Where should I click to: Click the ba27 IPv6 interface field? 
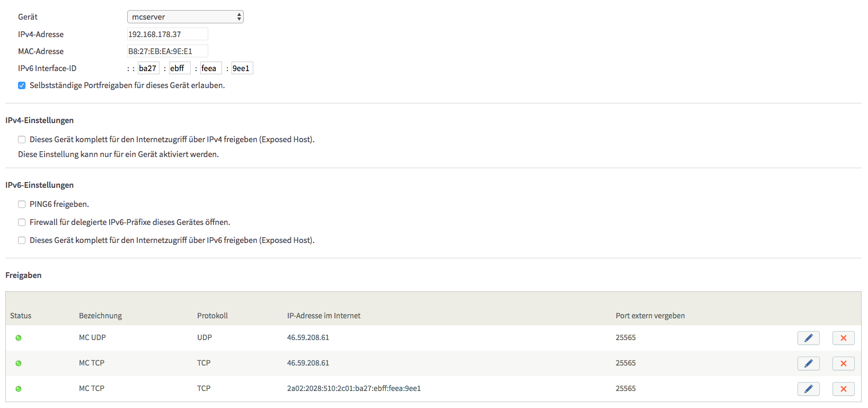pyautogui.click(x=148, y=68)
